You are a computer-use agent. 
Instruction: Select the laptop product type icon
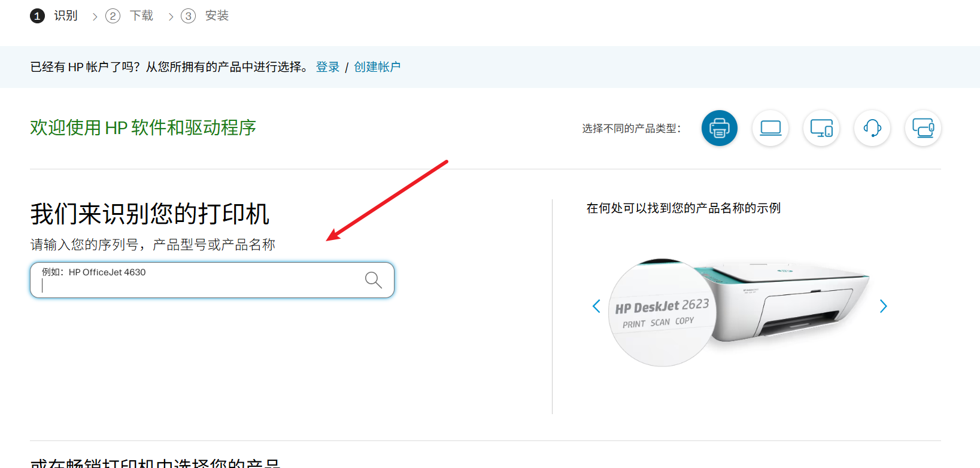coord(770,128)
